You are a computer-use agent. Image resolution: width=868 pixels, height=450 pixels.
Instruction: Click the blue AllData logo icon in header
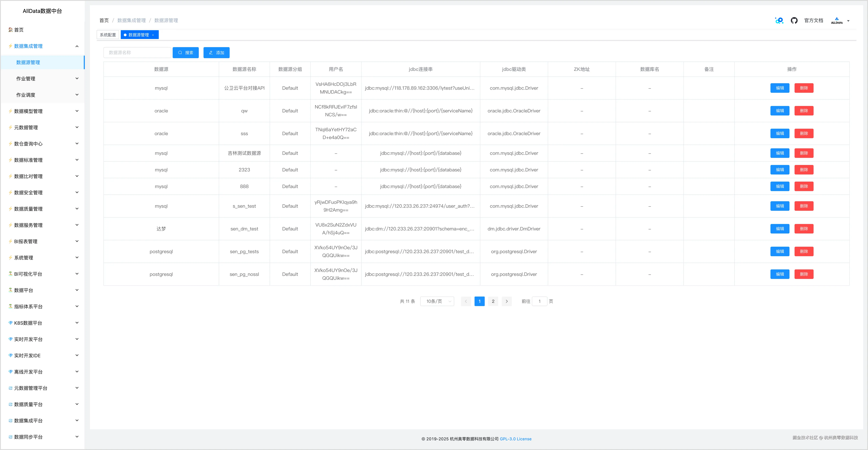[x=779, y=21]
